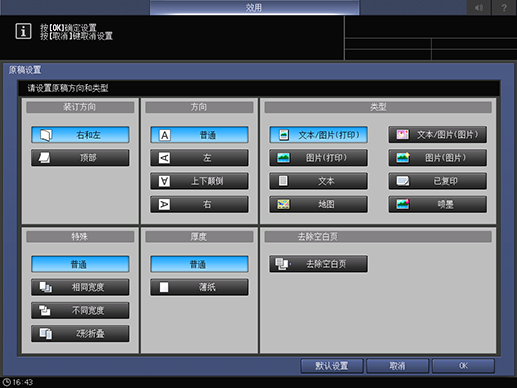The image size is (517, 388).
Task: Click the info icon beside the message
Action: coord(23,31)
